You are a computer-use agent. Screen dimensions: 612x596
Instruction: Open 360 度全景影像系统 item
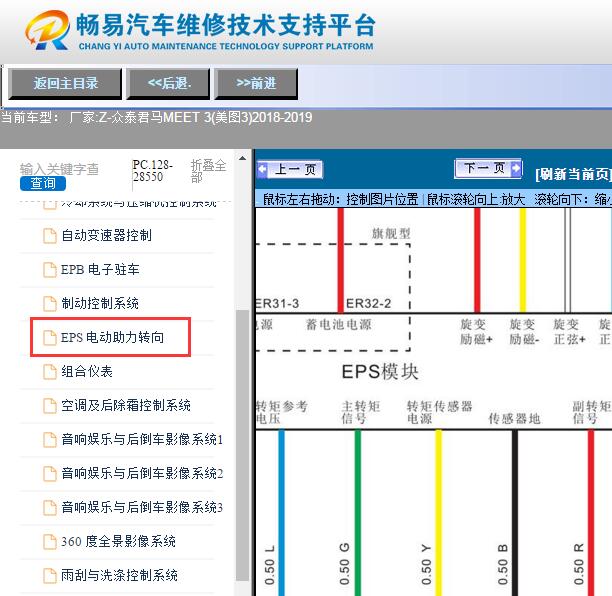click(117, 541)
